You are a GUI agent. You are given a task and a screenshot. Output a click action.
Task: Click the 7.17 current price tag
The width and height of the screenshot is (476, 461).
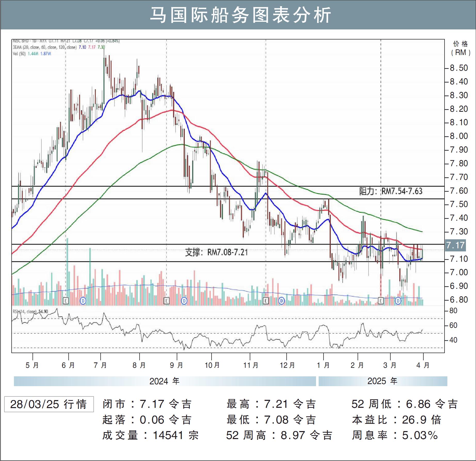pyautogui.click(x=455, y=245)
